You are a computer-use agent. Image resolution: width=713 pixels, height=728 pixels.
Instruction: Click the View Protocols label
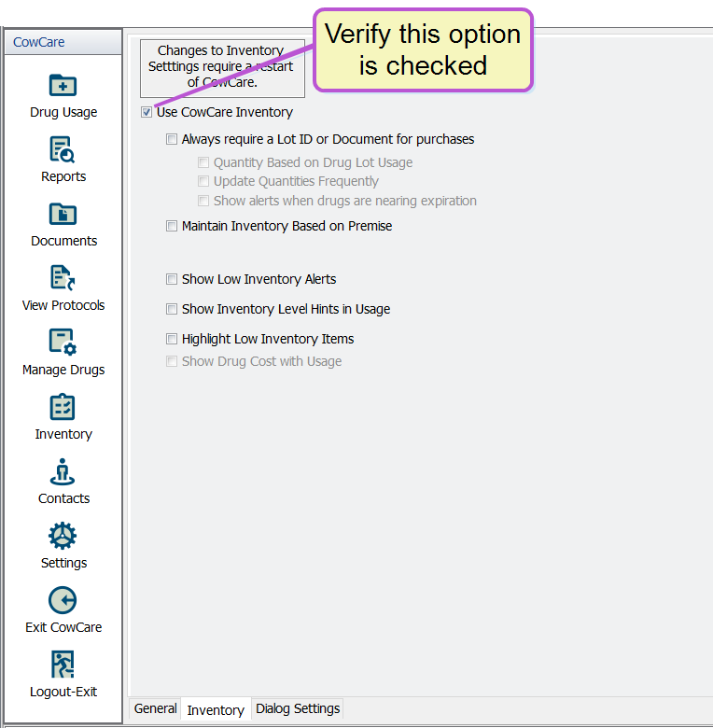tap(63, 305)
